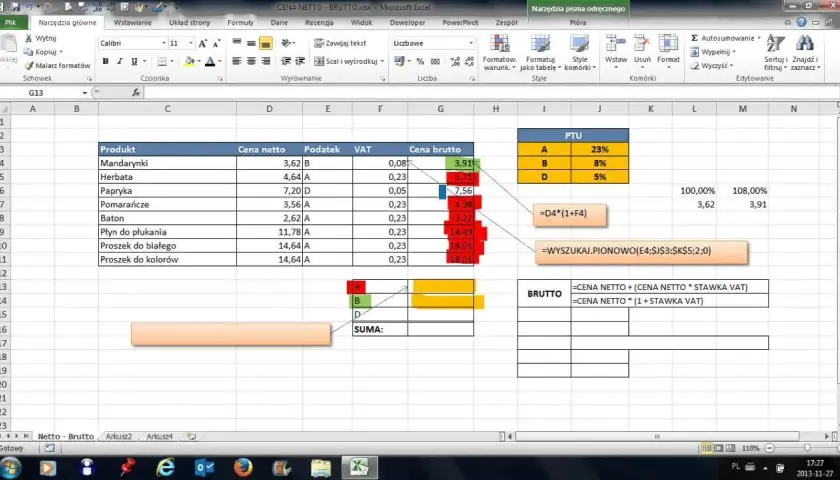The width and height of the screenshot is (840, 480).
Task: Open the Plik file tab
Action: coord(10,22)
